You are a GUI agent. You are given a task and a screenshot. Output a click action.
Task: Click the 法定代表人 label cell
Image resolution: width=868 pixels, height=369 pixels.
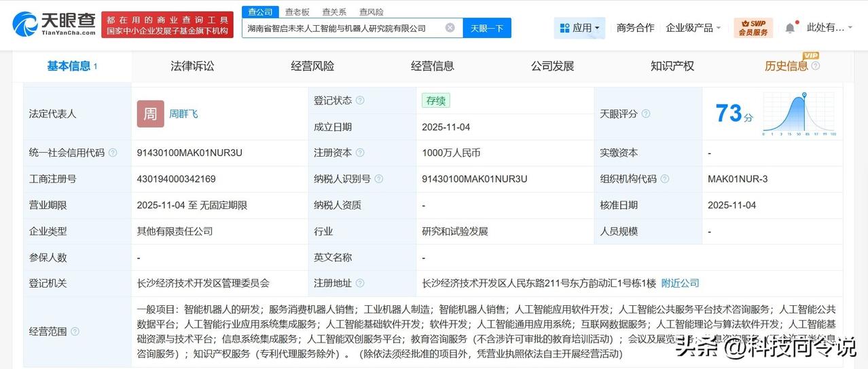[x=77, y=114]
